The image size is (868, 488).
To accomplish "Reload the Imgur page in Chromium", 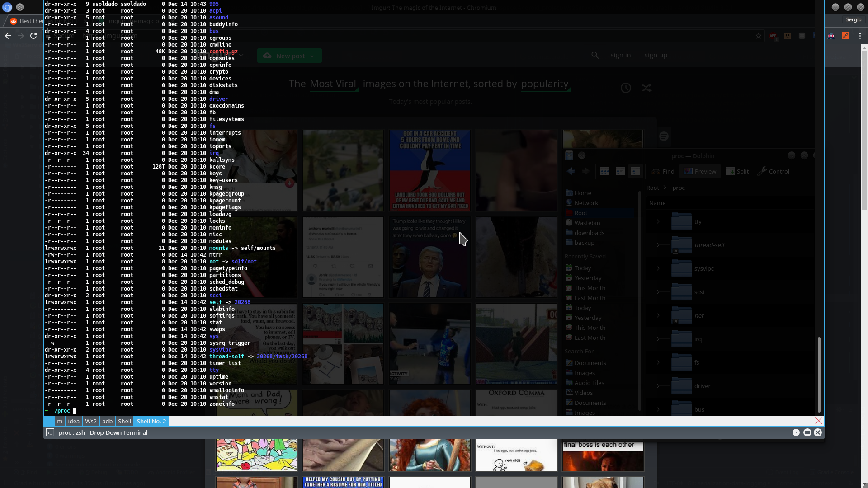I will click(x=33, y=36).
